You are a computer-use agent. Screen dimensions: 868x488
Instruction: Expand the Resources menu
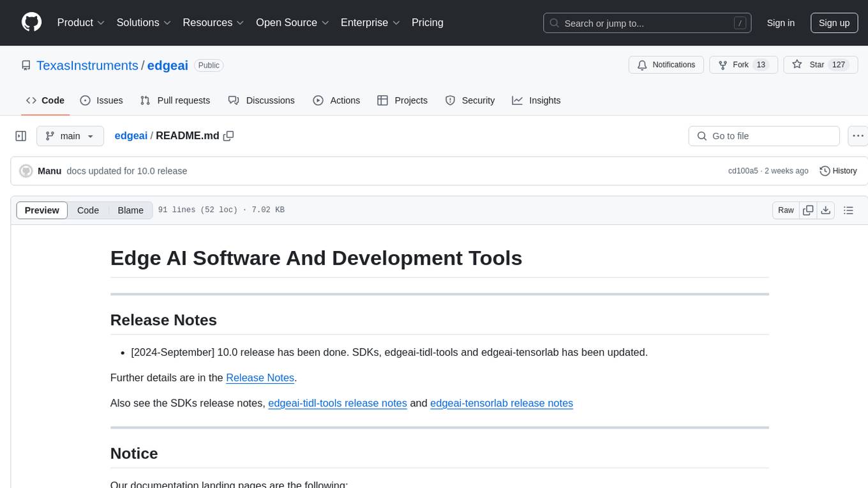[x=213, y=22]
